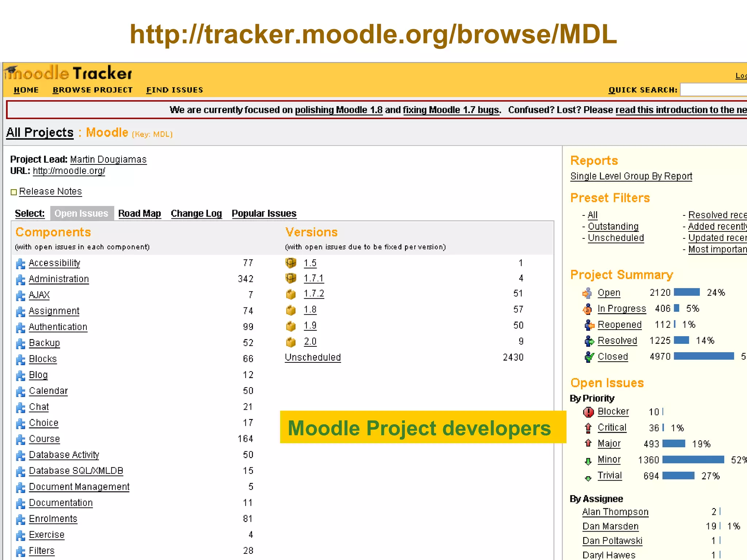Click the version 1.5 archived package icon

click(291, 262)
